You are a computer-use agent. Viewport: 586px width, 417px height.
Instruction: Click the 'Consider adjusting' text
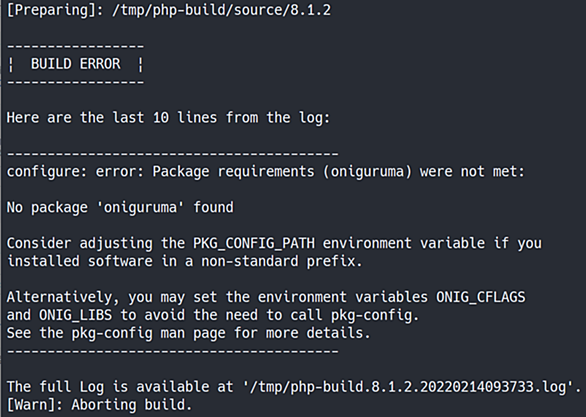pyautogui.click(x=80, y=243)
